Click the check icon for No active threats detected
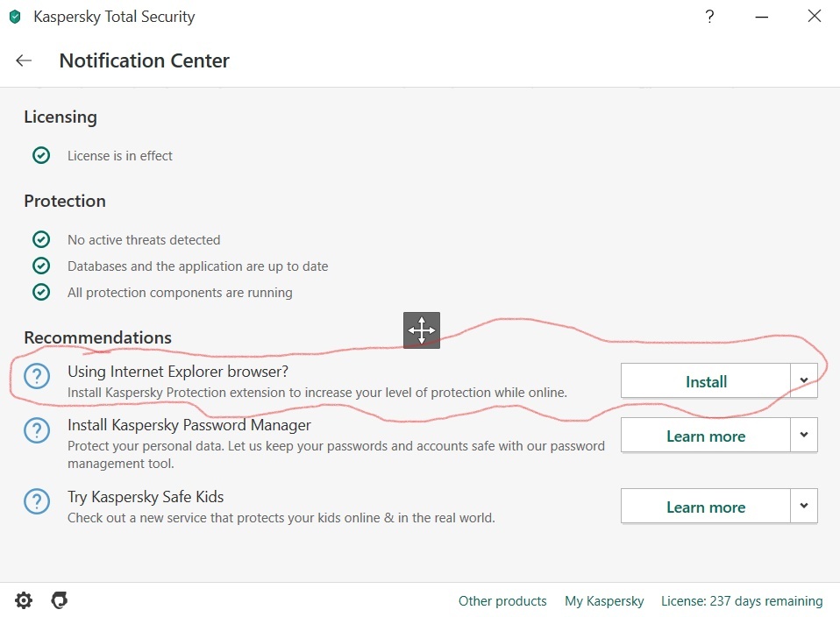This screenshot has height=617, width=840. click(40, 239)
